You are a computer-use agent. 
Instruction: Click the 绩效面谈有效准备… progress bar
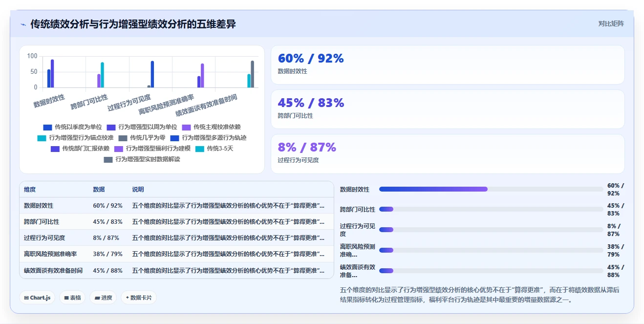coord(491,271)
